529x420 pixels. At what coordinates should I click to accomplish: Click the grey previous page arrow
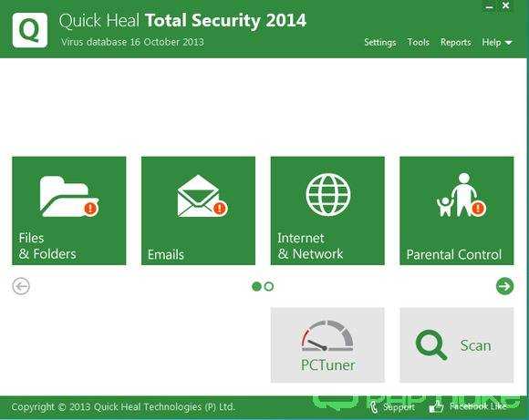(21, 286)
